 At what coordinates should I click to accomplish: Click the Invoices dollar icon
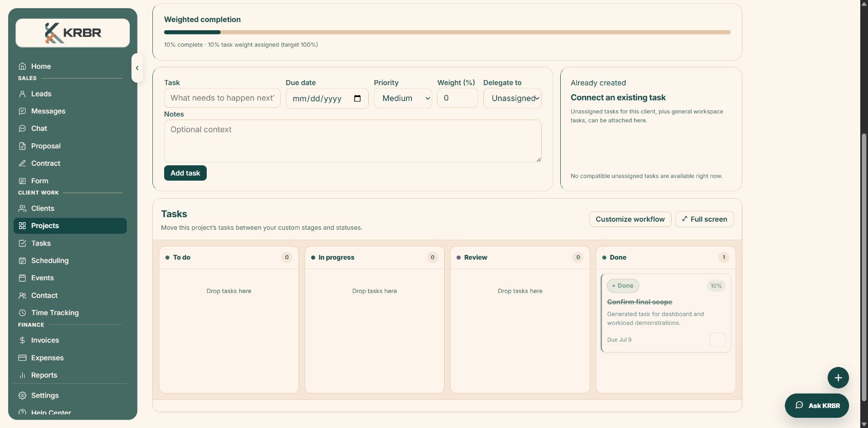tap(22, 340)
